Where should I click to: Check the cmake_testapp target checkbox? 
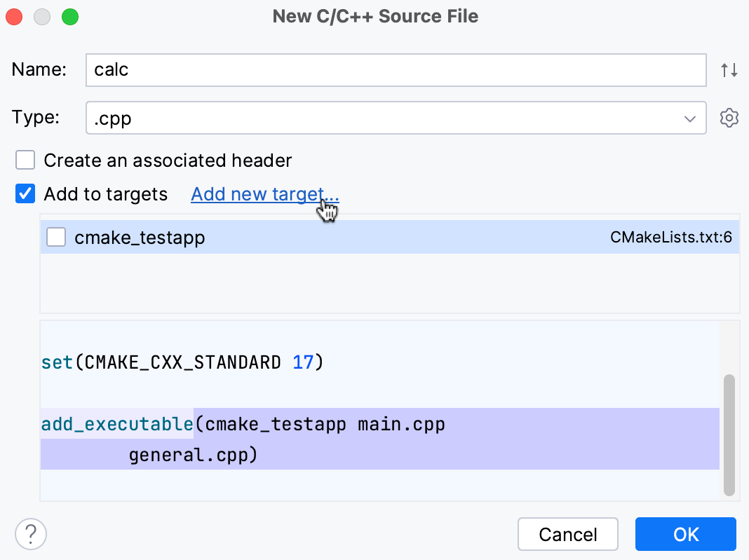tap(56, 237)
